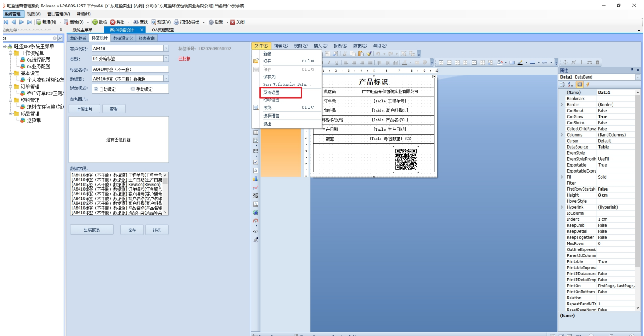
Task: Click the 生成报表 button
Action: pyautogui.click(x=92, y=230)
